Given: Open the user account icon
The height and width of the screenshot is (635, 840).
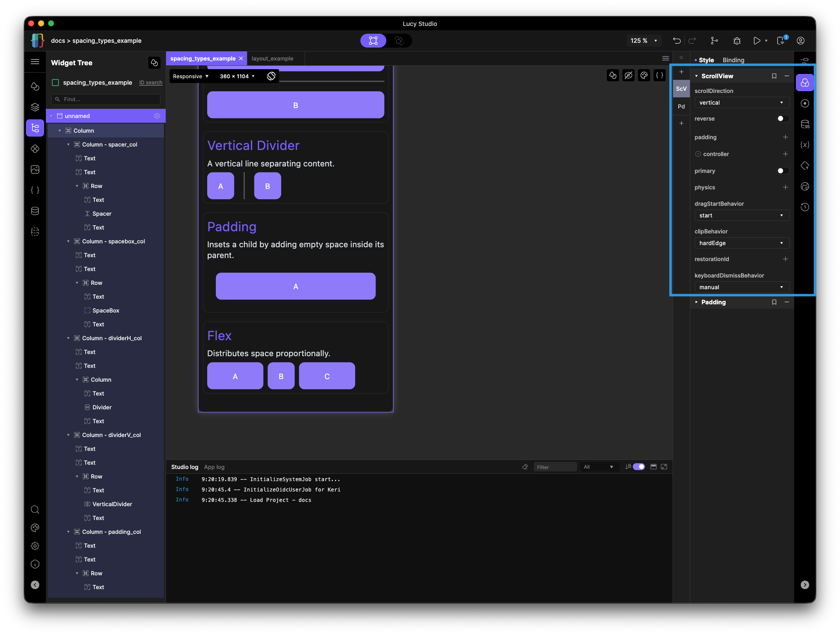Looking at the screenshot, I should point(801,41).
